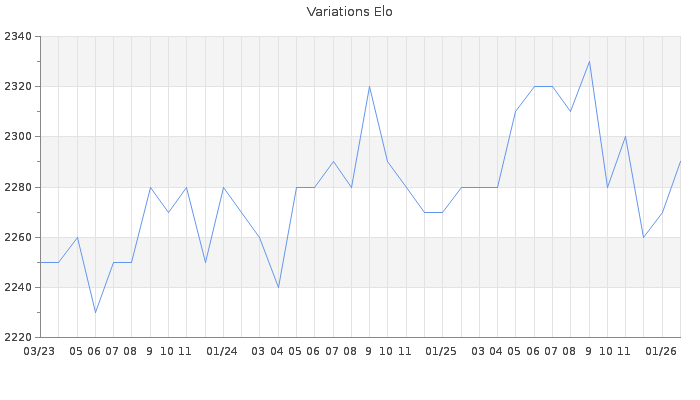The height and width of the screenshot is (400, 700).
Task: Select the 01/24 x-axis label
Action: coord(222,351)
